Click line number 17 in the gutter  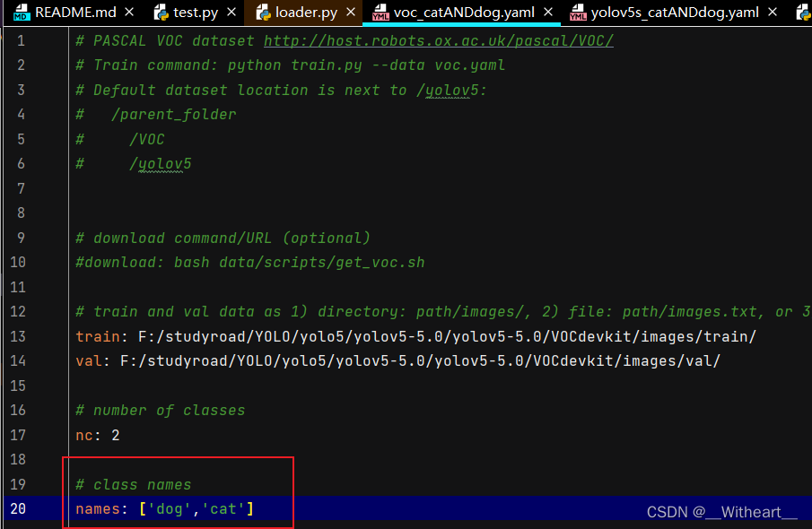[18, 435]
